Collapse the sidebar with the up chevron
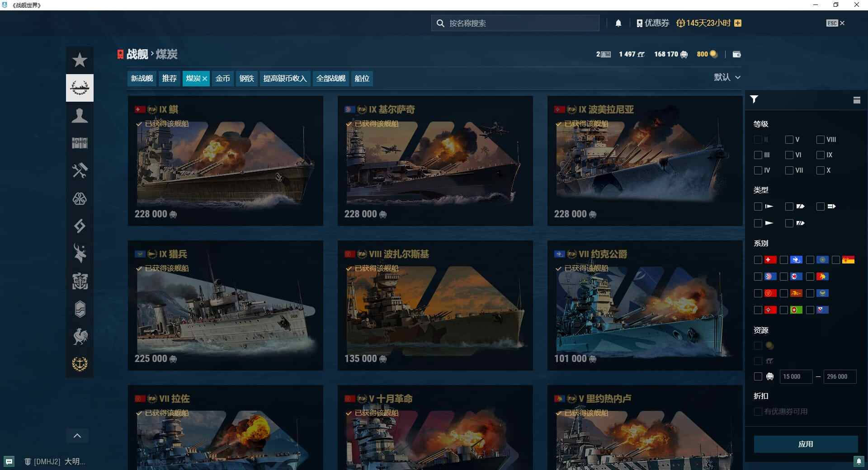The image size is (868, 470). coord(77,436)
